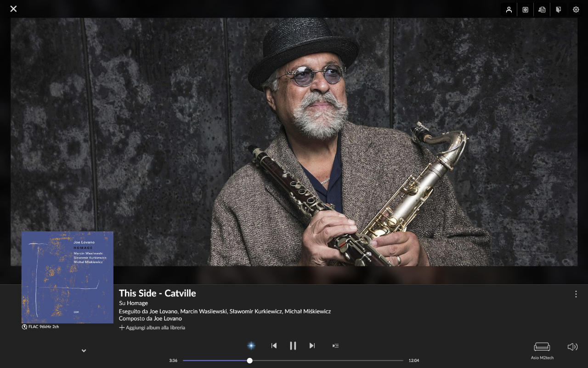
Task: Pause the current track
Action: coord(293,345)
